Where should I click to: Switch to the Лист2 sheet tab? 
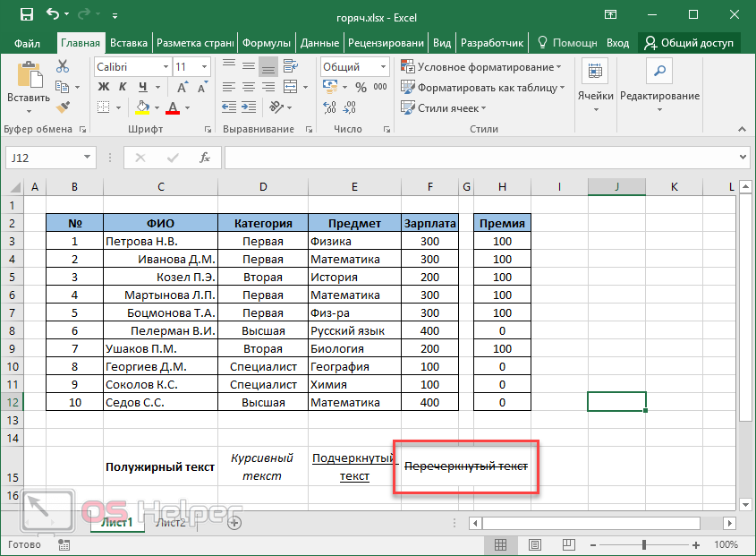click(171, 522)
